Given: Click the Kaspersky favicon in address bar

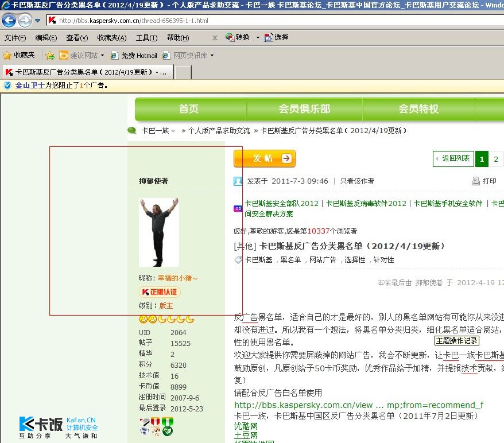Looking at the screenshot, I should (x=52, y=20).
